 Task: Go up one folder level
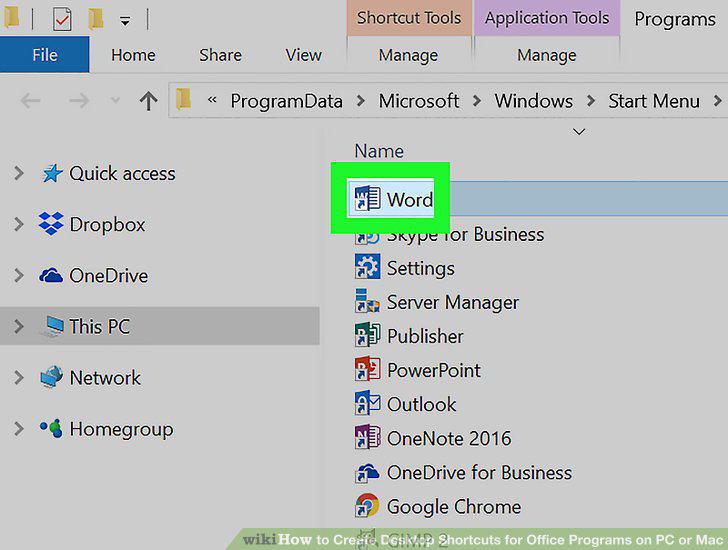pos(148,100)
